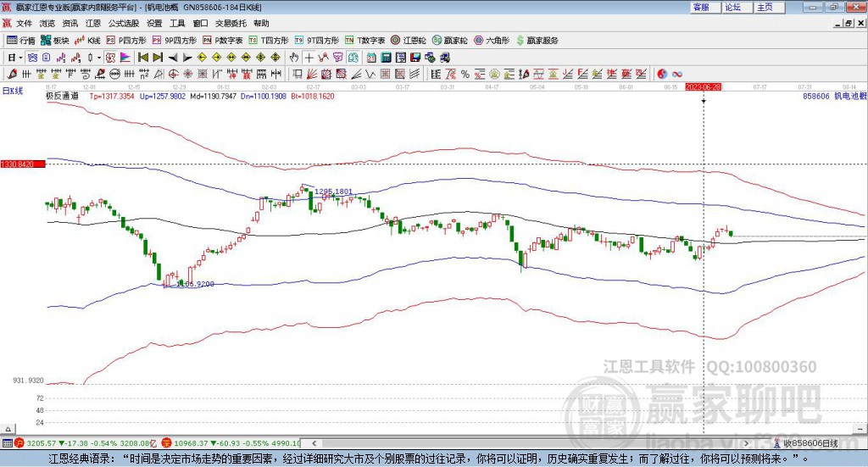Click the 日K线 period label
Image resolution: width=868 pixels, height=467 pixels.
click(x=13, y=91)
